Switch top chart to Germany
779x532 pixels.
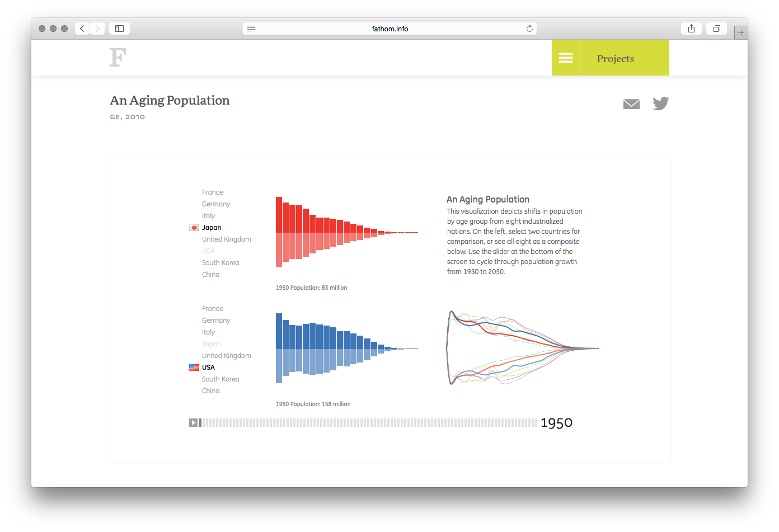216,204
